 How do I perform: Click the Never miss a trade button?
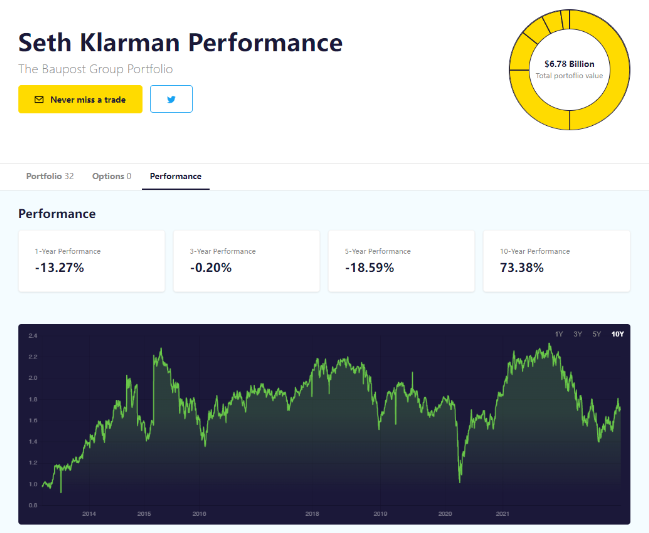point(80,99)
